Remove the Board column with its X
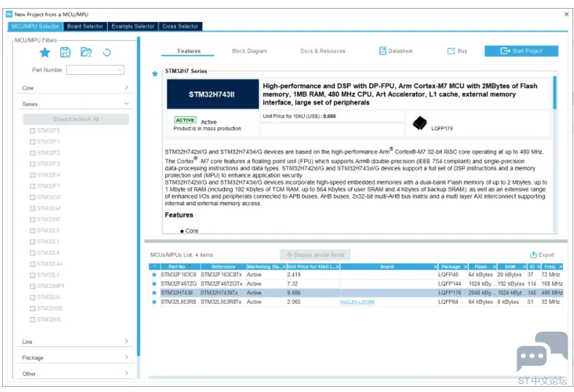 [435, 267]
